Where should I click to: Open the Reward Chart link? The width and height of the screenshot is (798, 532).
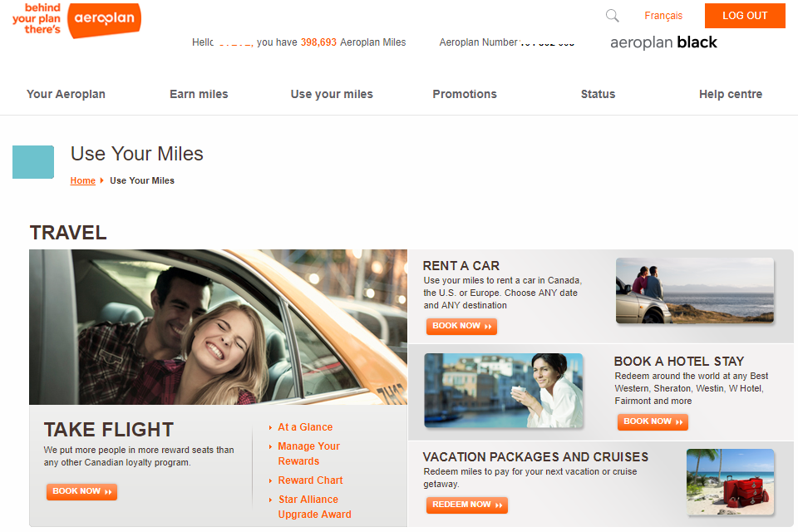coord(310,480)
